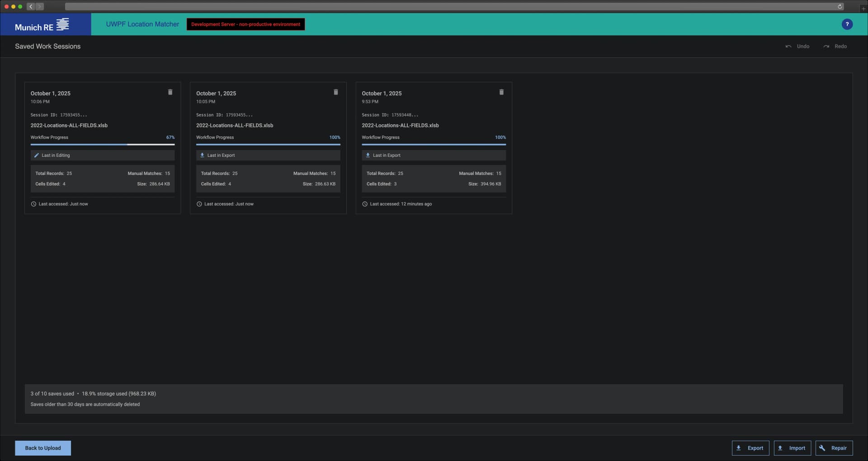Screen dimensions: 868x461
Task: Click the 67% progress label
Action: pyautogui.click(x=170, y=137)
